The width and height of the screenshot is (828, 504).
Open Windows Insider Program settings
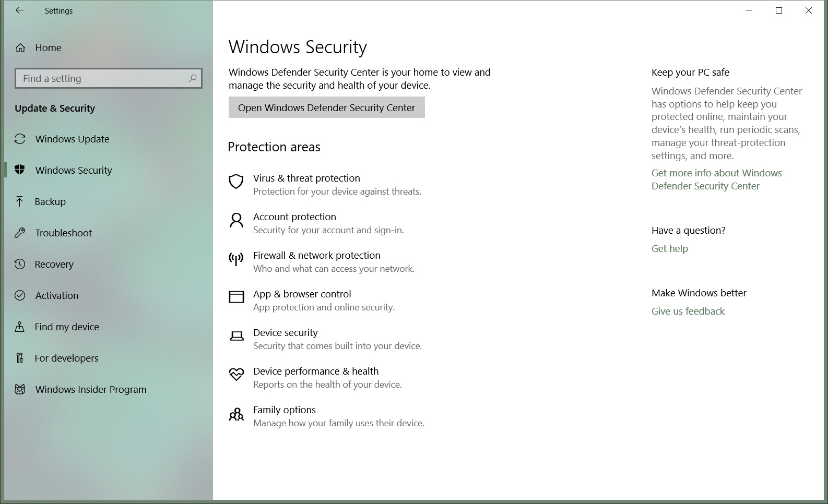coord(90,389)
